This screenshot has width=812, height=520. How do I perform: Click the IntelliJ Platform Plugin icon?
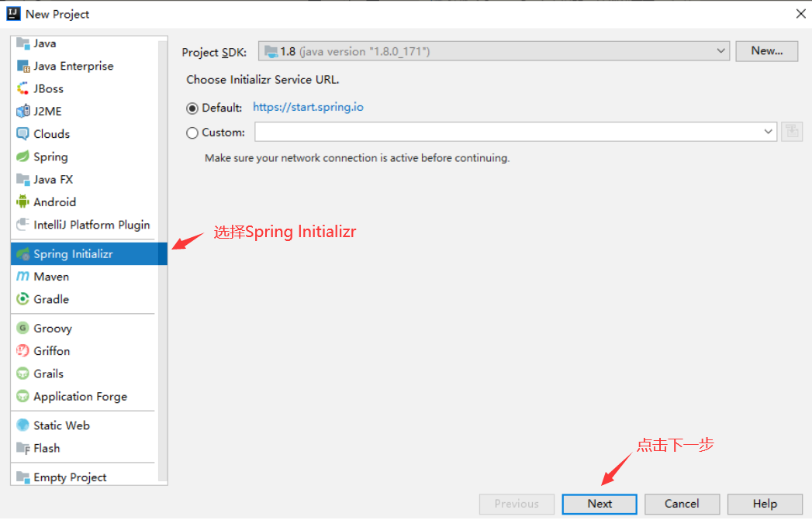click(22, 225)
